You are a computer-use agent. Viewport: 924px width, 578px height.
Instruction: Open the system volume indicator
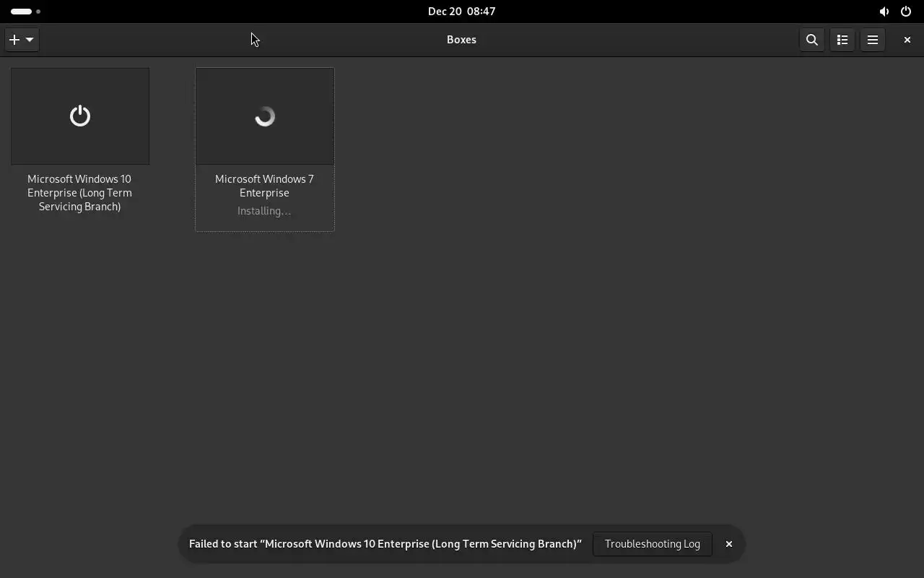[884, 12]
